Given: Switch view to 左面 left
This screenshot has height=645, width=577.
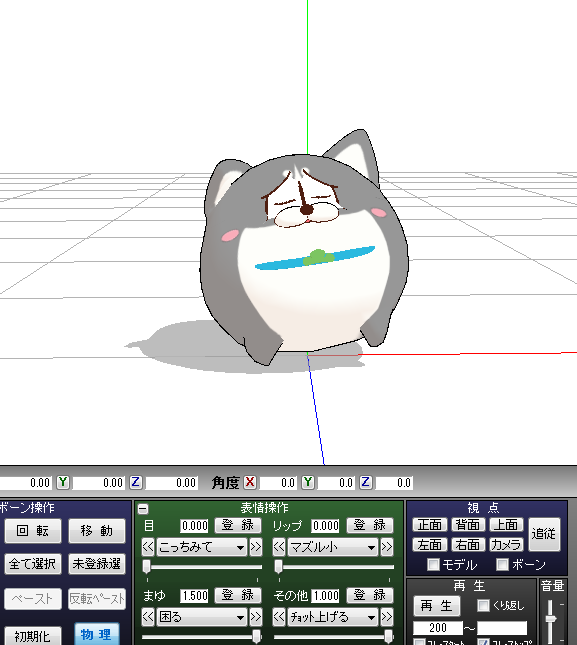Looking at the screenshot, I should pyautogui.click(x=430, y=545).
